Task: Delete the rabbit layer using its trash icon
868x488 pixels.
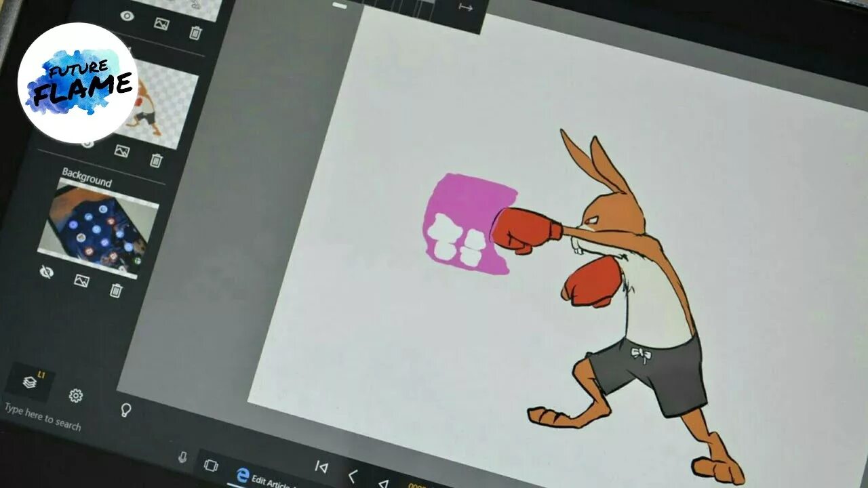Action: point(156,160)
